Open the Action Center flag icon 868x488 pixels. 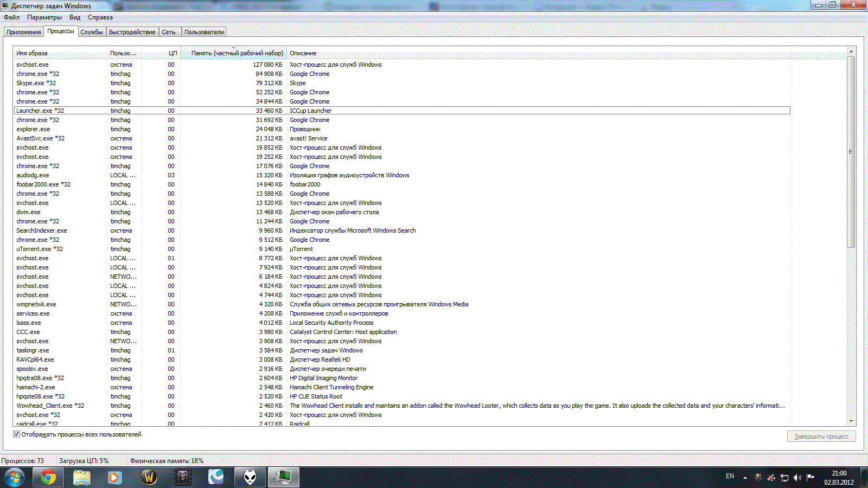pos(810,478)
